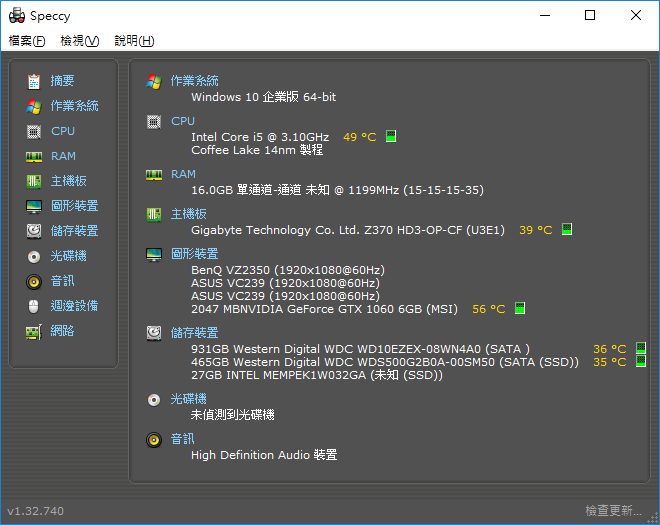The width and height of the screenshot is (660, 525).
Task: Click the 27GB INTEL MEMPEK1W032GA drive entry
Action: tap(317, 375)
